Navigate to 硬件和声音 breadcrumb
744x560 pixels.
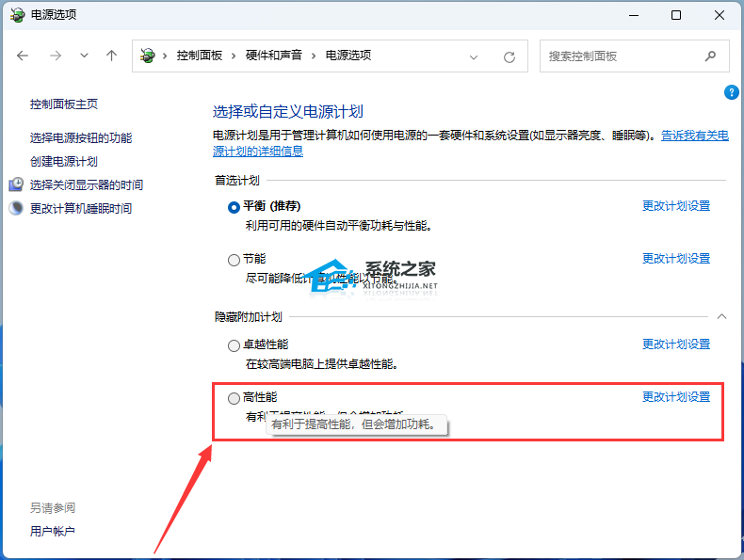(x=274, y=56)
